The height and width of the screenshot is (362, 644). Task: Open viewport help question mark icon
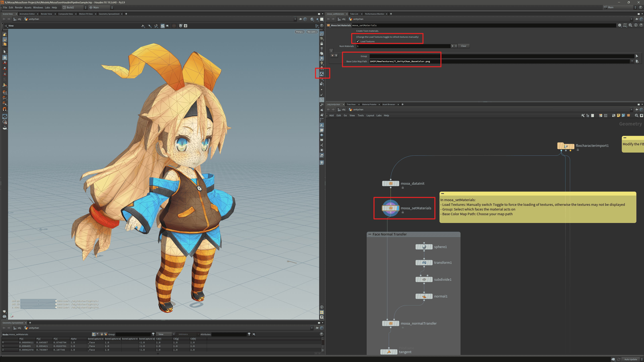(x=322, y=25)
